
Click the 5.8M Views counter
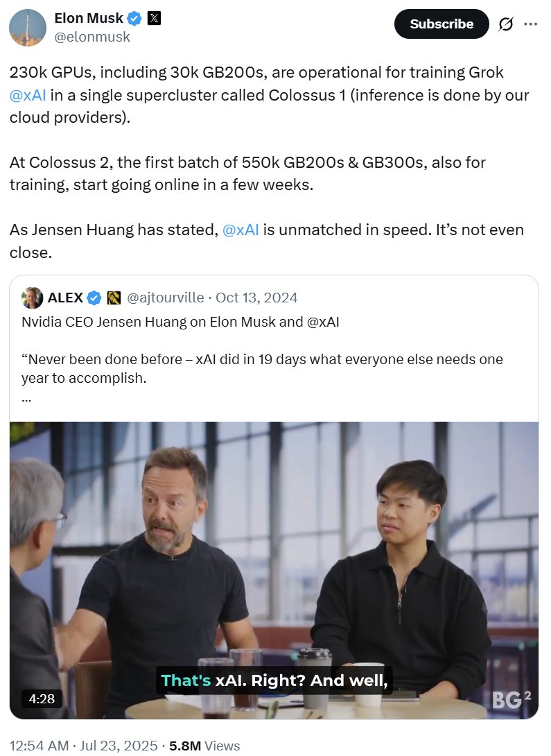[x=204, y=746]
